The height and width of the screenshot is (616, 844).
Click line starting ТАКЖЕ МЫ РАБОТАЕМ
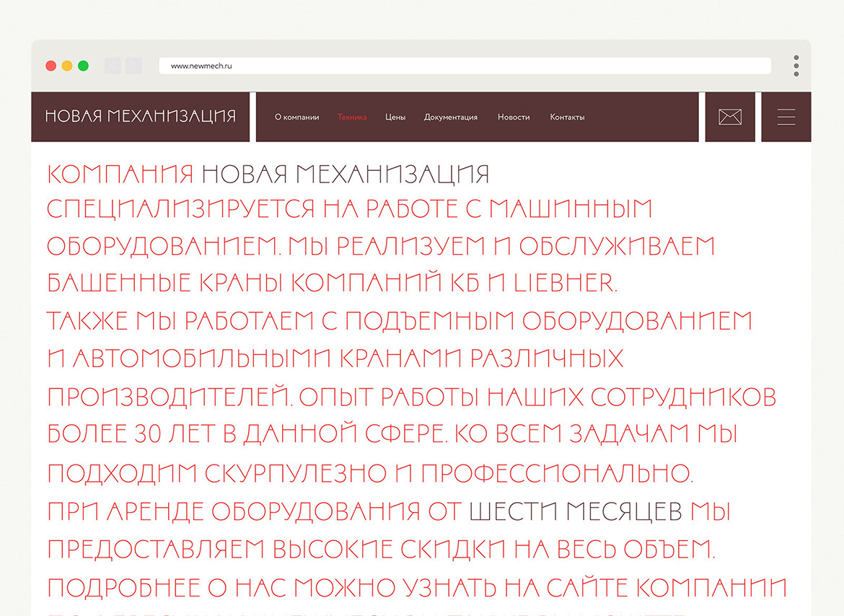click(x=400, y=321)
